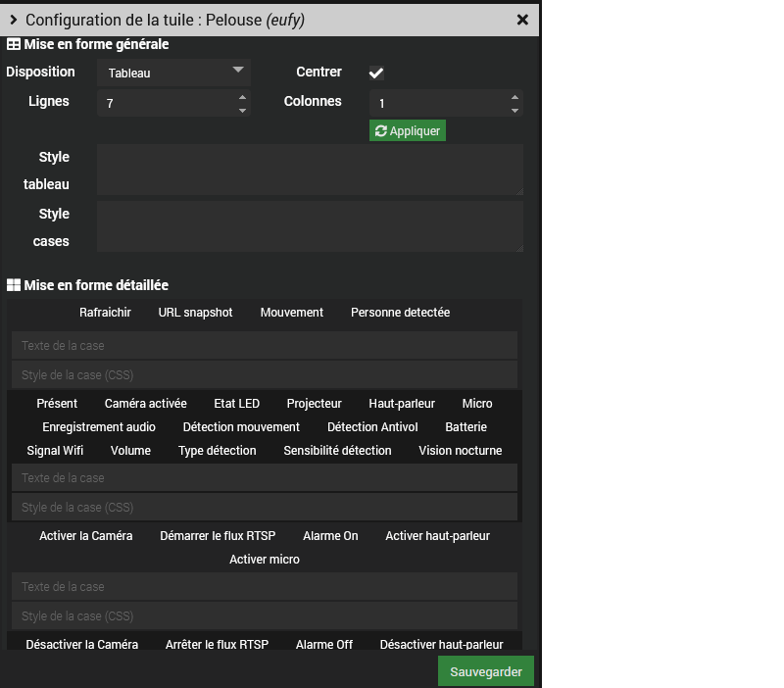This screenshot has width=784, height=688.
Task: Select the Activer micro command
Action: pos(265,560)
